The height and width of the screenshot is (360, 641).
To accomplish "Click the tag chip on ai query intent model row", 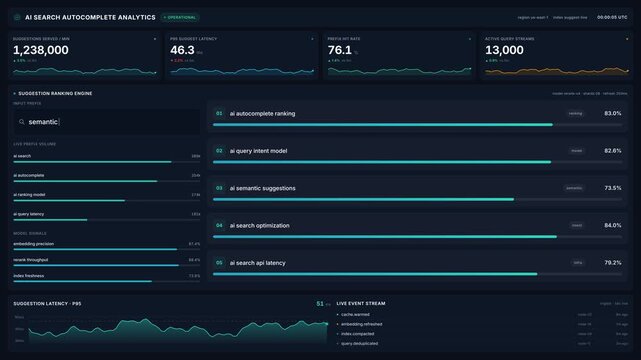I will pyautogui.click(x=576, y=151).
